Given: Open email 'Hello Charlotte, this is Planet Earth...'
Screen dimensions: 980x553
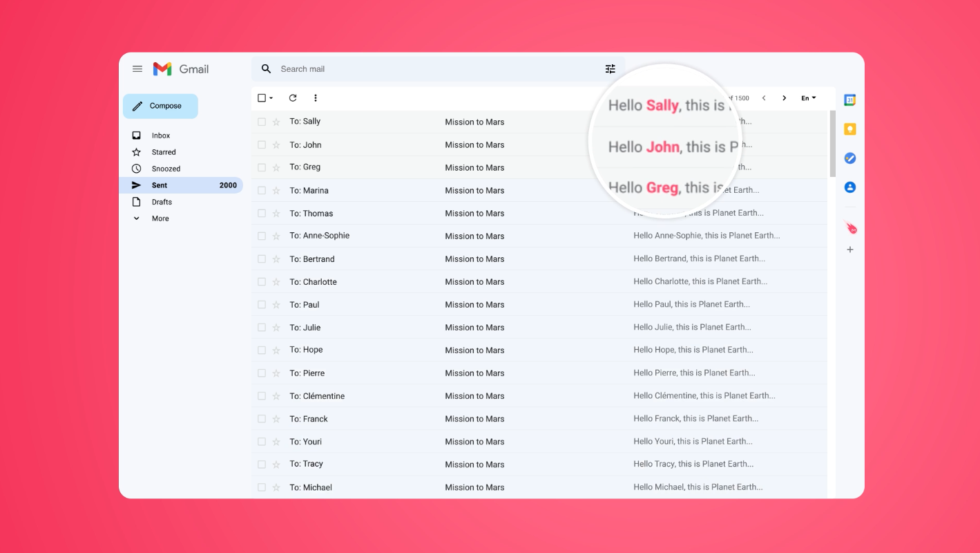Looking at the screenshot, I should pyautogui.click(x=700, y=281).
